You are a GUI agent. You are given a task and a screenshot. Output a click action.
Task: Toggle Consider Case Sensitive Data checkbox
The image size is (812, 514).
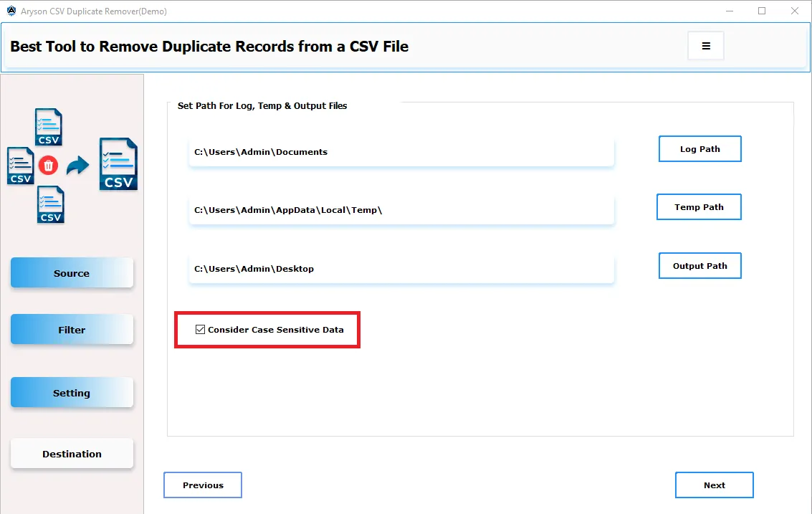click(x=201, y=330)
